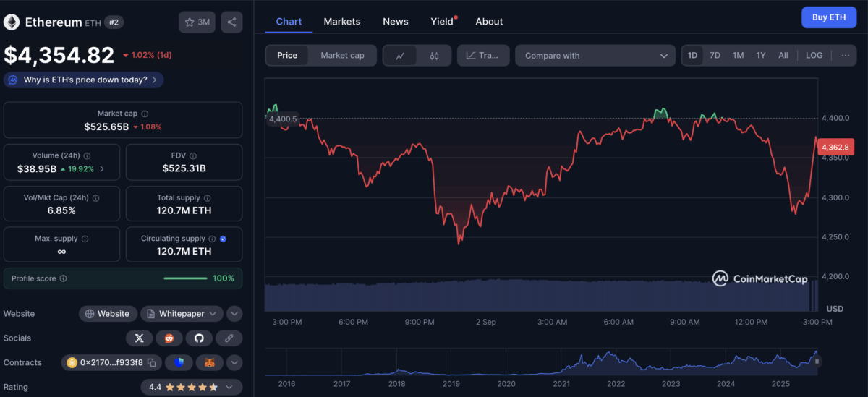Click the Buy ETH button
Screen dimensions: 868x397
point(829,17)
